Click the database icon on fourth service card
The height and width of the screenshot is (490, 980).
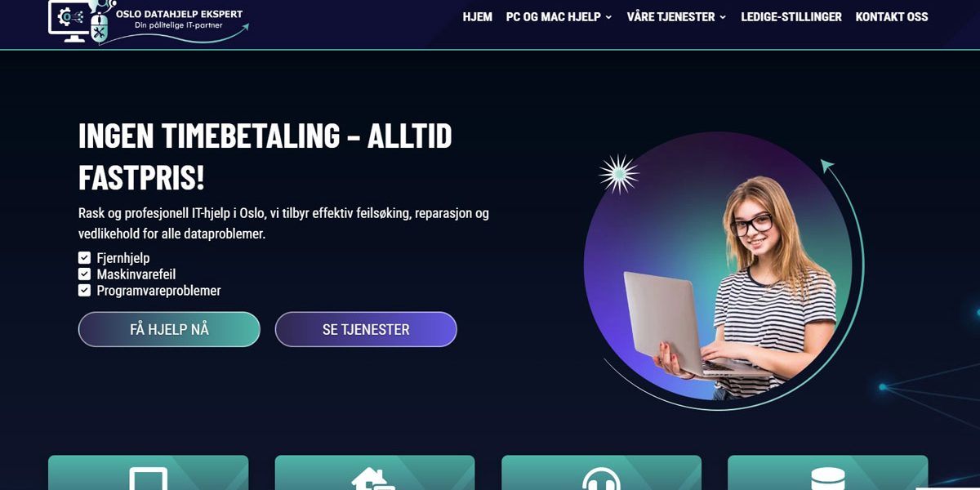point(827,479)
